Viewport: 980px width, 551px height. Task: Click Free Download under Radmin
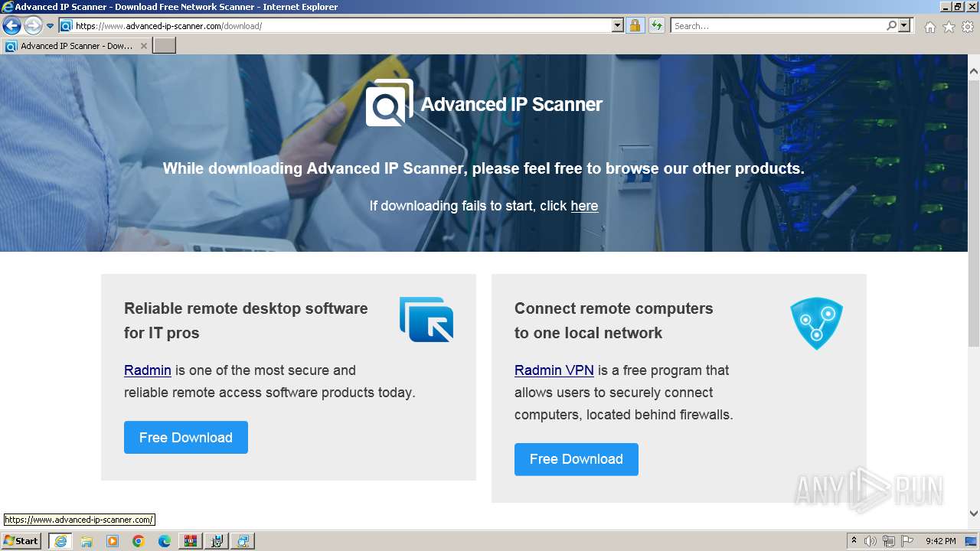pos(186,437)
